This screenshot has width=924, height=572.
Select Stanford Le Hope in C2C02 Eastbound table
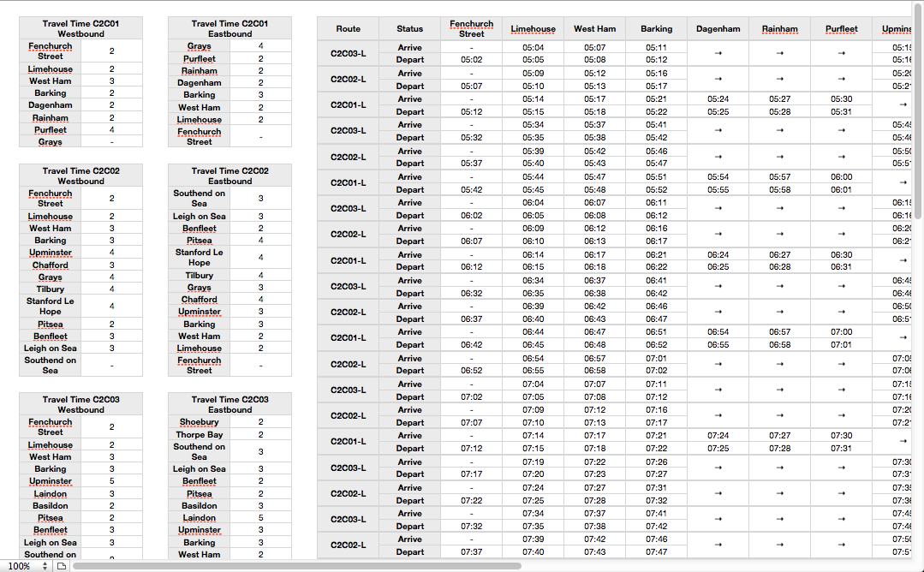200,258
